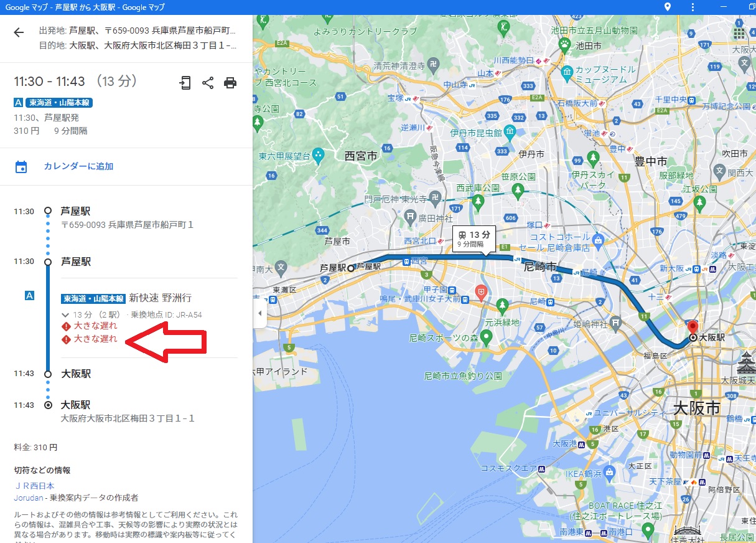
Task: Open the ＪＲ西日本 ticket info link
Action: [x=35, y=486]
